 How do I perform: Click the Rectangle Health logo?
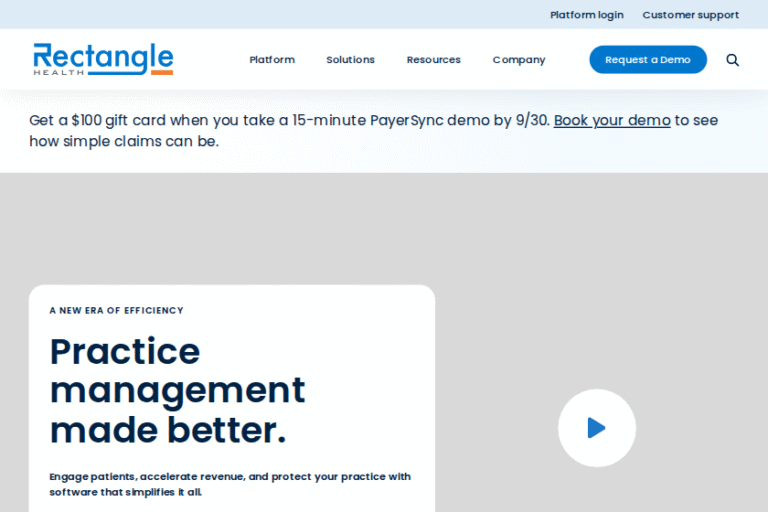tap(103, 59)
